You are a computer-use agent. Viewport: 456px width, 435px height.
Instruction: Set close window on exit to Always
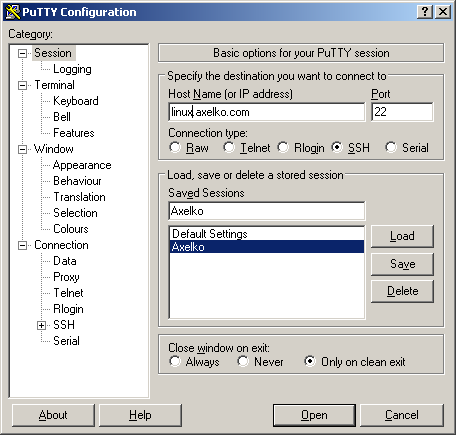[175, 361]
